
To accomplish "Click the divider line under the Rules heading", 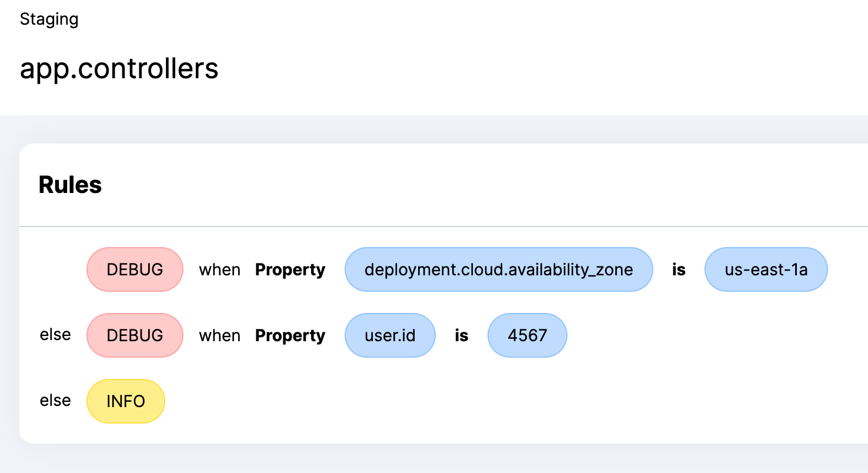I will point(443,226).
